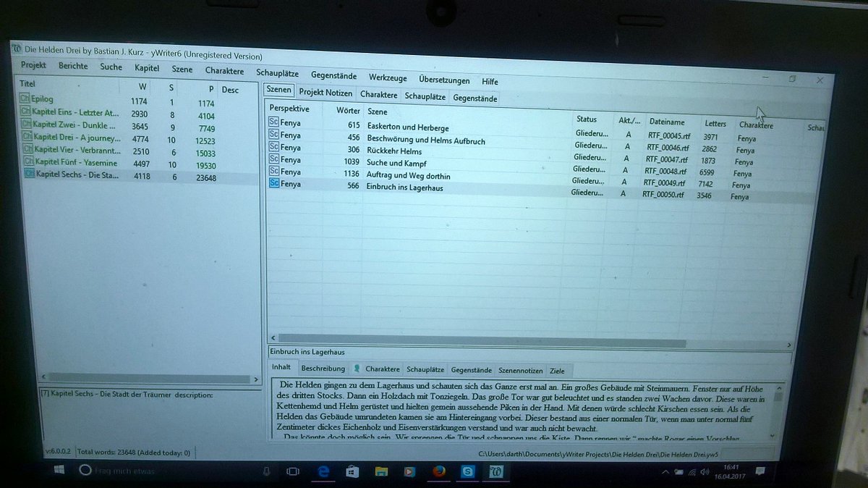Show hidden system tray icons
This screenshot has width=868, height=488.
[667, 471]
